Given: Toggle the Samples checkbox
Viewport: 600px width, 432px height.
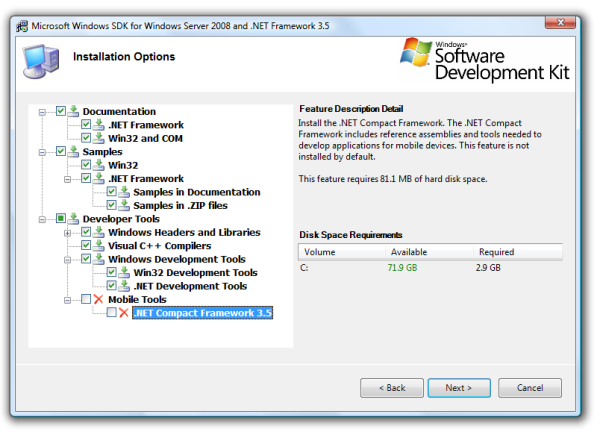Looking at the screenshot, I should click(60, 151).
